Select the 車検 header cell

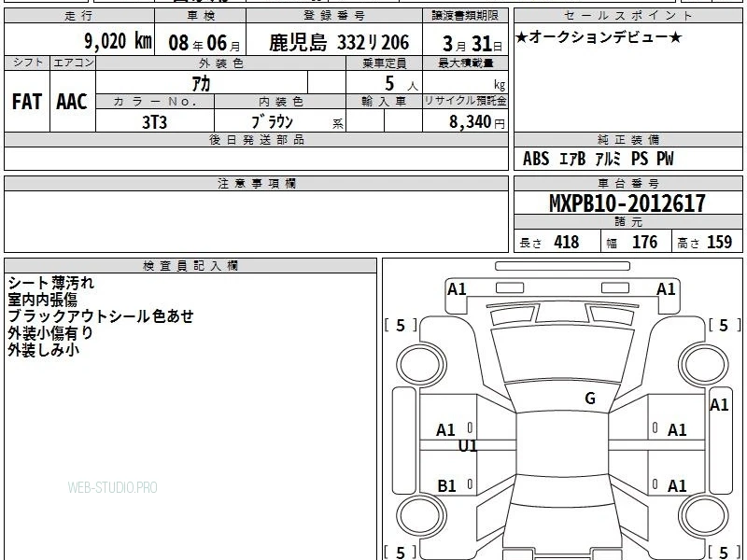pyautogui.click(x=201, y=16)
